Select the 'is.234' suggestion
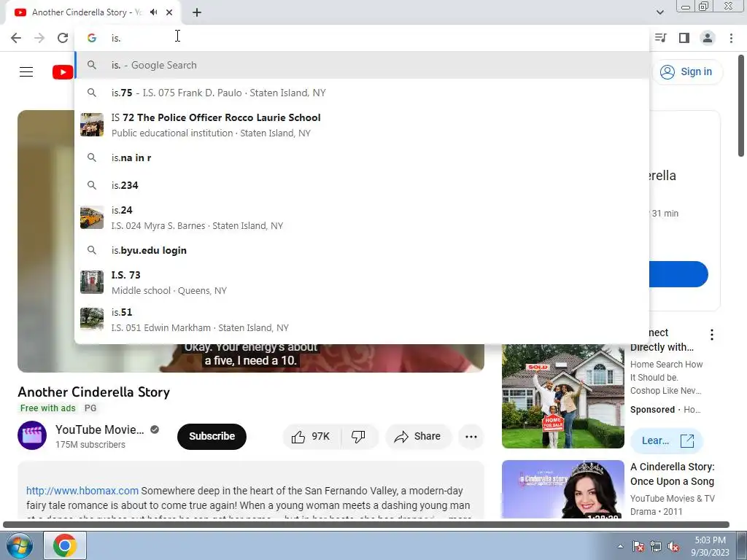This screenshot has width=747, height=560. [x=362, y=185]
